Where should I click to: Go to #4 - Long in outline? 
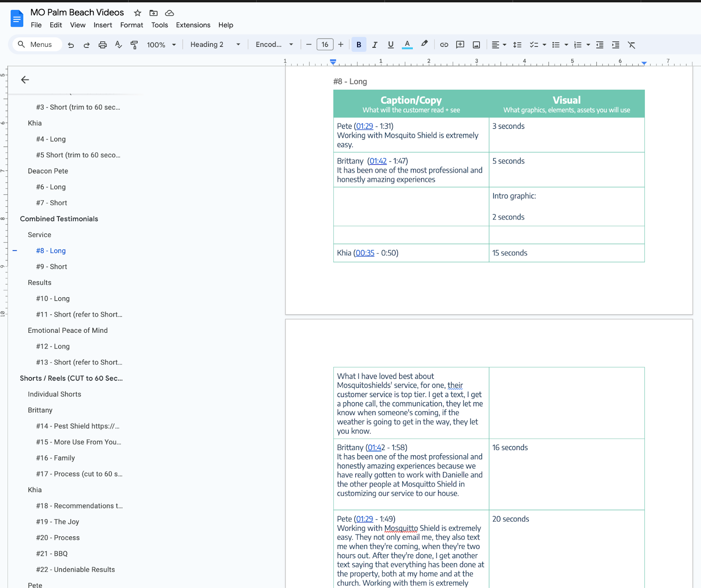51,139
